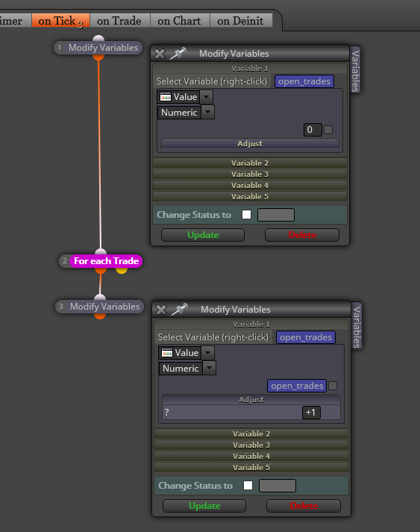Image resolution: width=420 pixels, height=532 pixels.
Task: Click open_trades variable selector in lower panel
Action: tap(306, 337)
